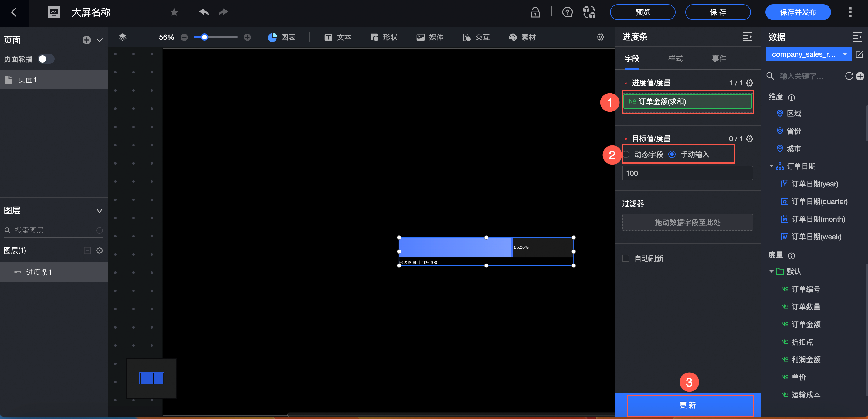Image resolution: width=868 pixels, height=419 pixels.
Task: Collapse the 图层 panel chevron
Action: 100,211
